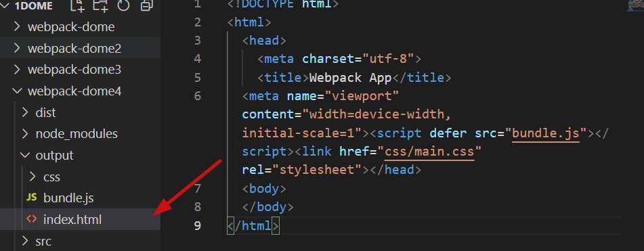Select the webpack-dome3 folder name
This screenshot has width=644, height=251.
click(74, 70)
